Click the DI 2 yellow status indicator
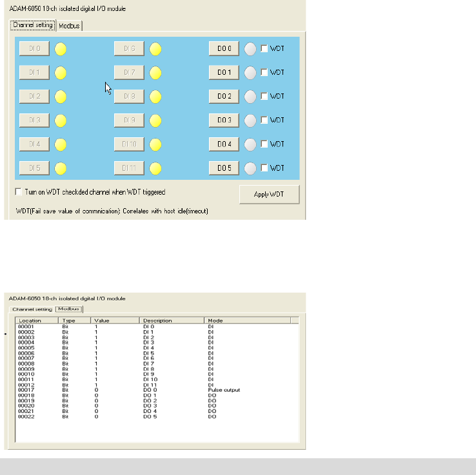Image resolution: width=476 pixels, height=475 pixels. pyautogui.click(x=61, y=97)
